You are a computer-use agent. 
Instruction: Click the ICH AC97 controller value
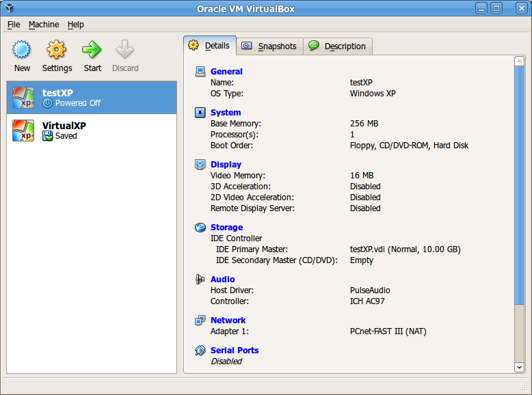(x=367, y=301)
